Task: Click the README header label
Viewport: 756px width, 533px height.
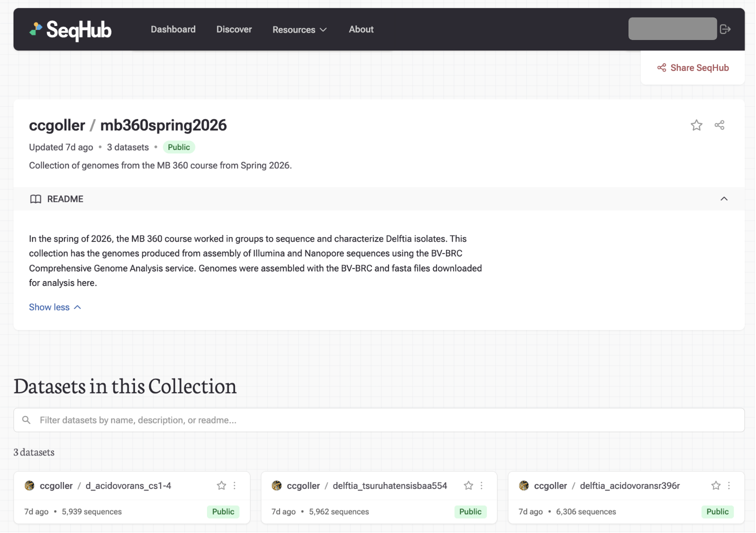Action: tap(65, 199)
